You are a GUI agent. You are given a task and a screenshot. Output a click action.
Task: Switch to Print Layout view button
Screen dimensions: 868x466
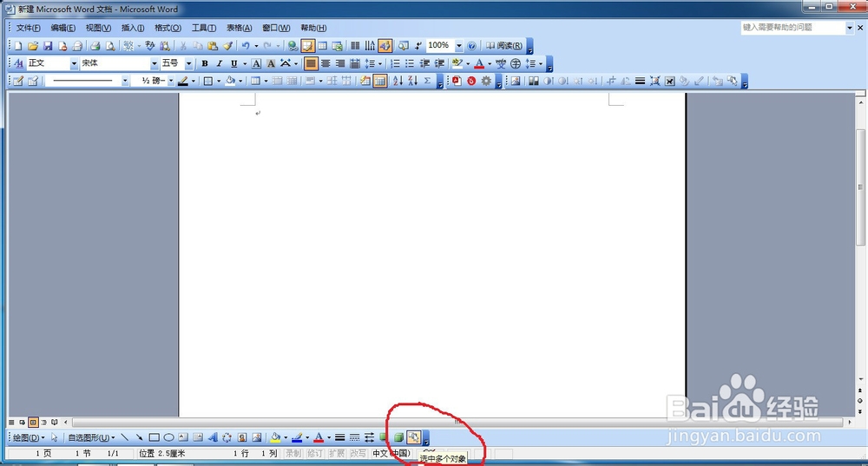coord(33,423)
